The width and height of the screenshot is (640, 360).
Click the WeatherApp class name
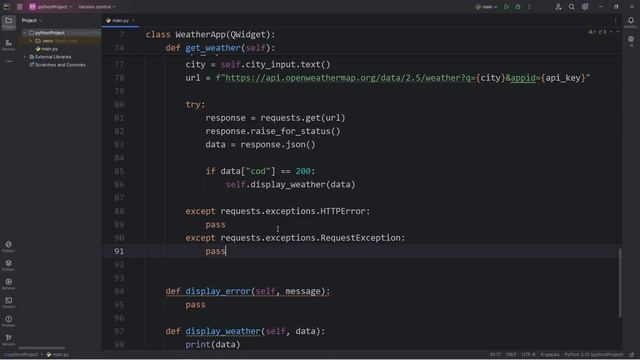200,34
